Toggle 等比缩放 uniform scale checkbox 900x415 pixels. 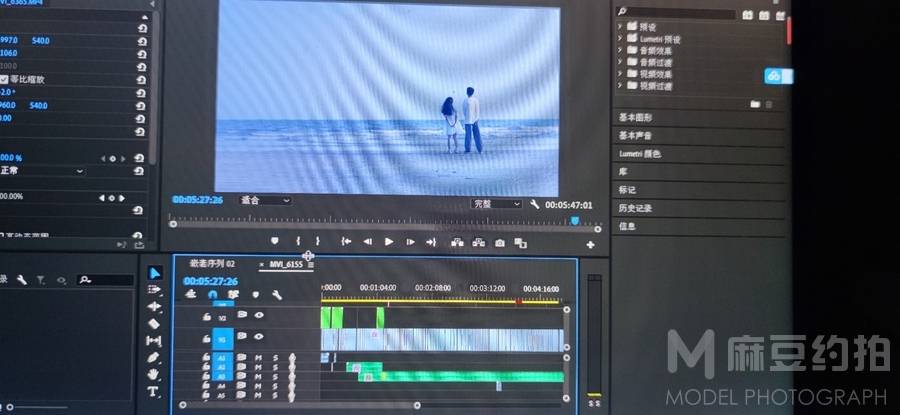4,79
